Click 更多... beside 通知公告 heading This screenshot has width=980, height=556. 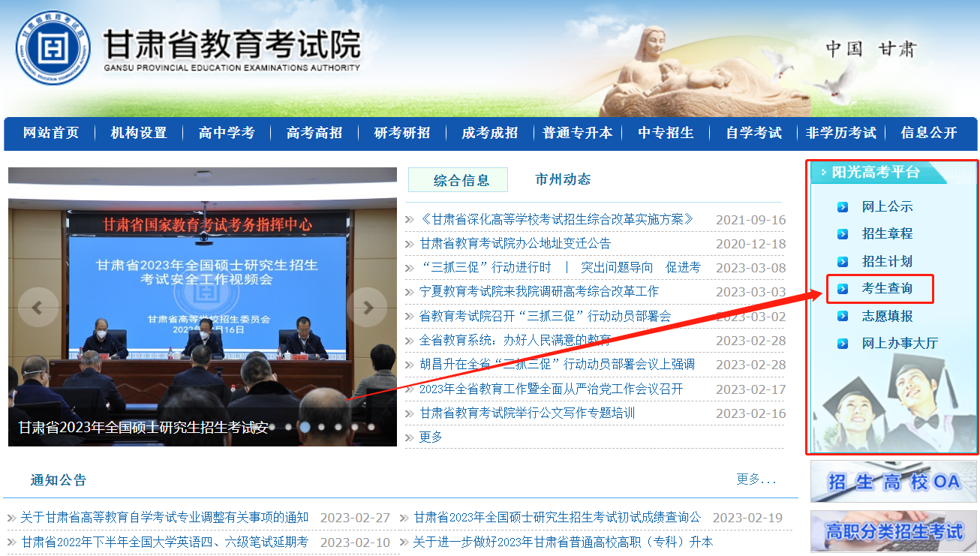click(756, 479)
